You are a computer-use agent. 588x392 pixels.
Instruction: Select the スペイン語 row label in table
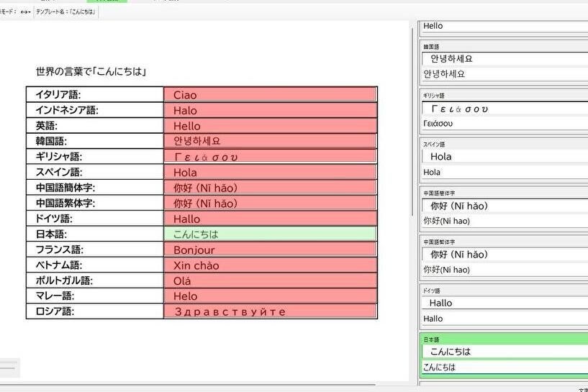click(x=59, y=172)
